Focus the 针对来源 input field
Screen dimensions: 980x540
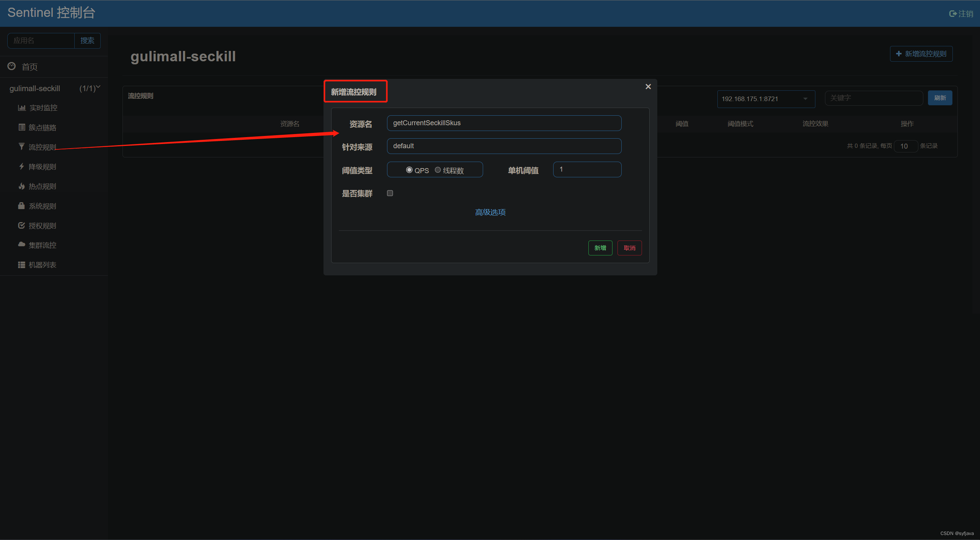504,146
